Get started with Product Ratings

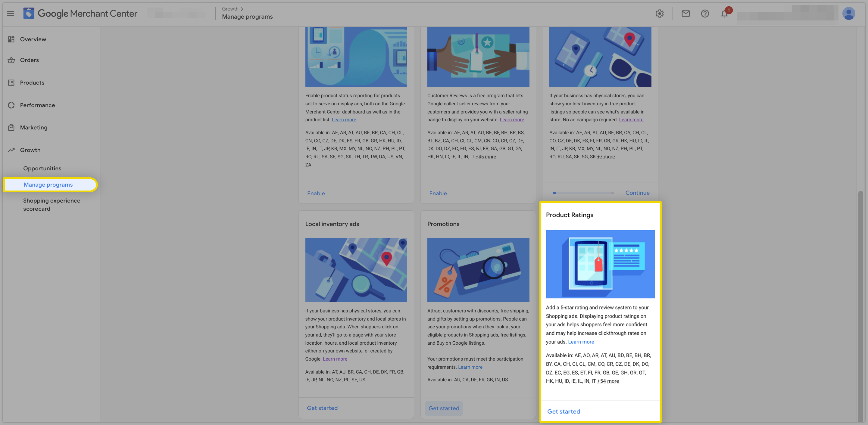point(564,411)
